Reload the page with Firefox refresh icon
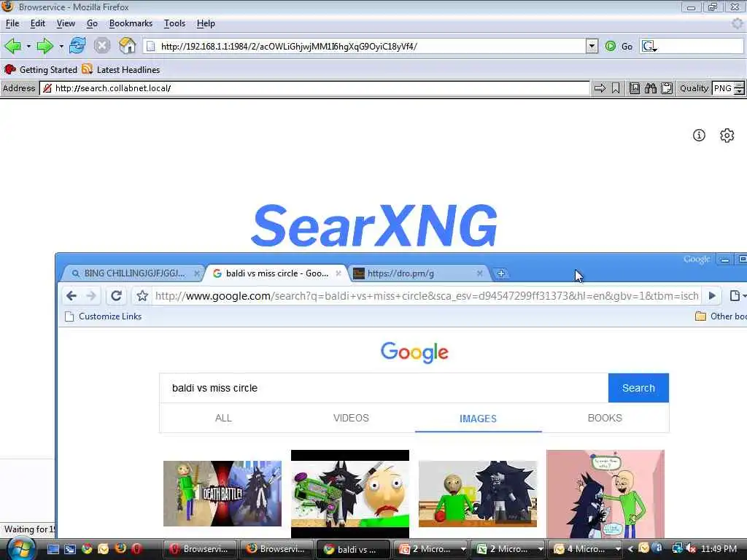This screenshot has width=747, height=560. coord(77,46)
